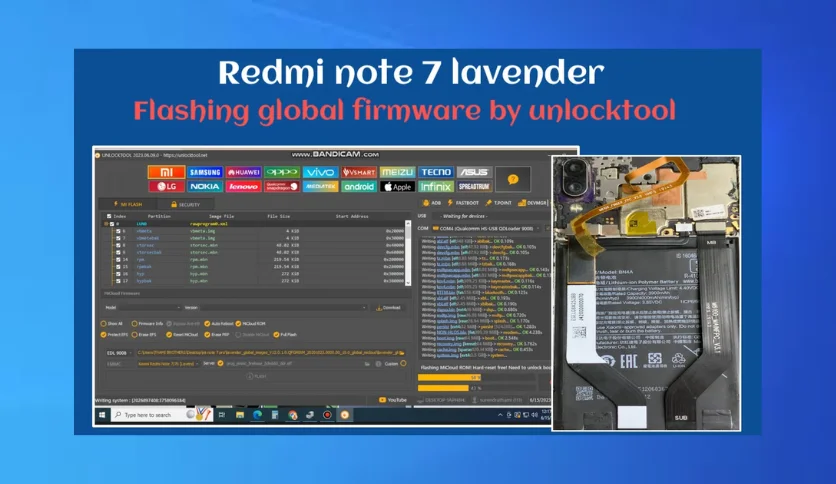Open the FASTBOOT tab
This screenshot has width=836, height=484.
[463, 203]
